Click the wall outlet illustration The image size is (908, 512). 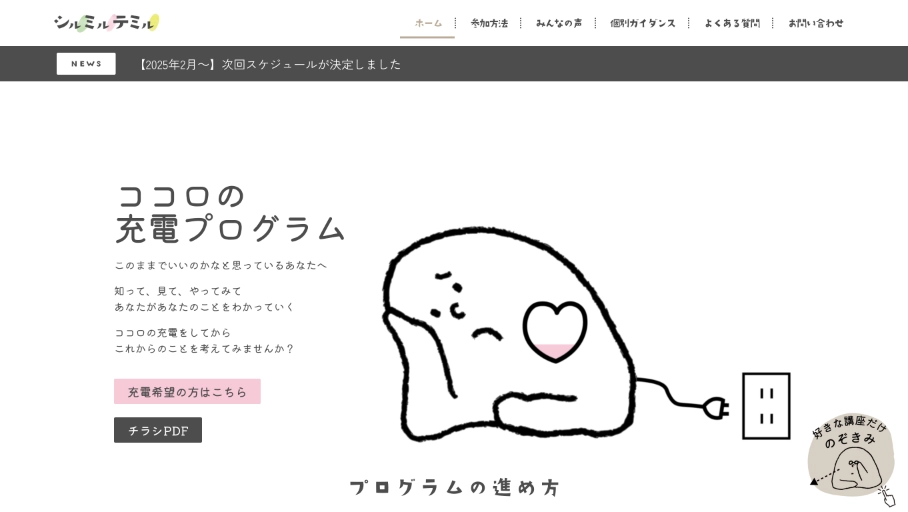click(766, 406)
